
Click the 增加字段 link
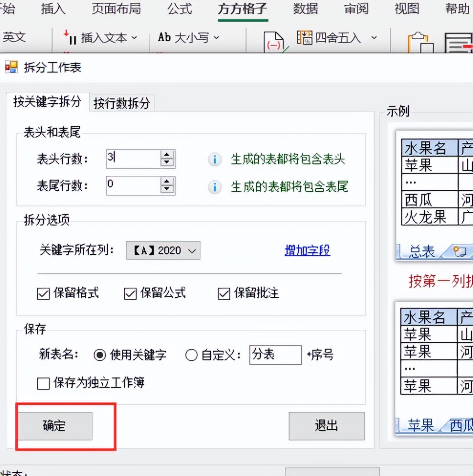tap(307, 250)
